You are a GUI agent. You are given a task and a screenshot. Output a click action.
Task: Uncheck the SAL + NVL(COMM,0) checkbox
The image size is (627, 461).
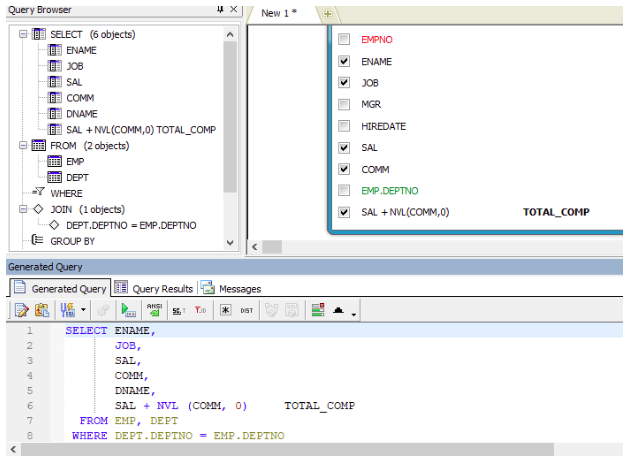point(344,212)
